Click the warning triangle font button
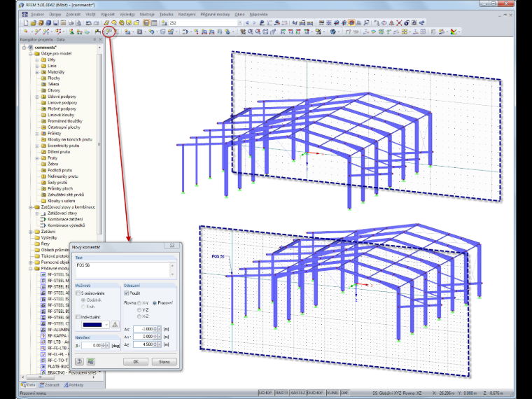The width and height of the screenshot is (532, 399). 115,325
